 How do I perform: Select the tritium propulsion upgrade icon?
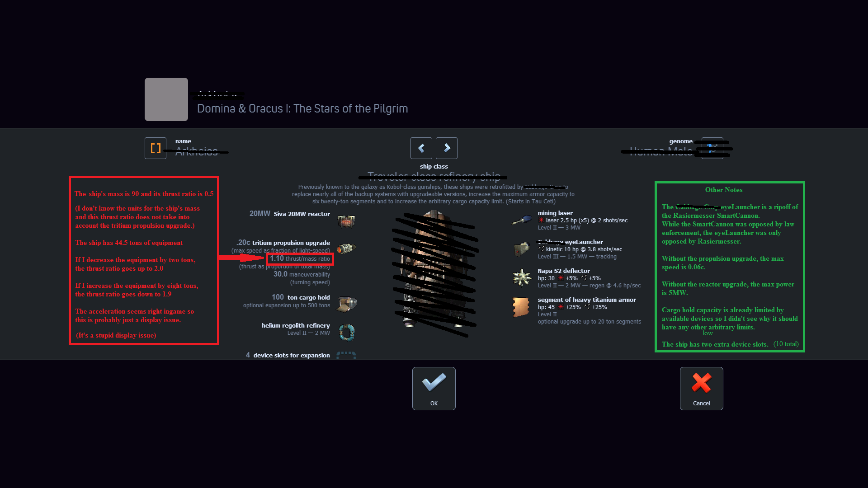tap(346, 246)
